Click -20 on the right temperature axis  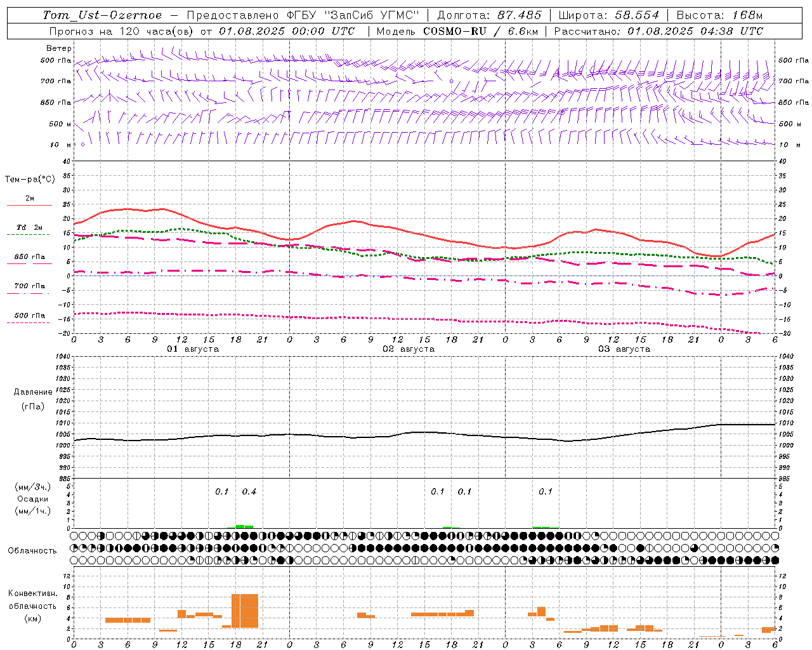click(785, 333)
